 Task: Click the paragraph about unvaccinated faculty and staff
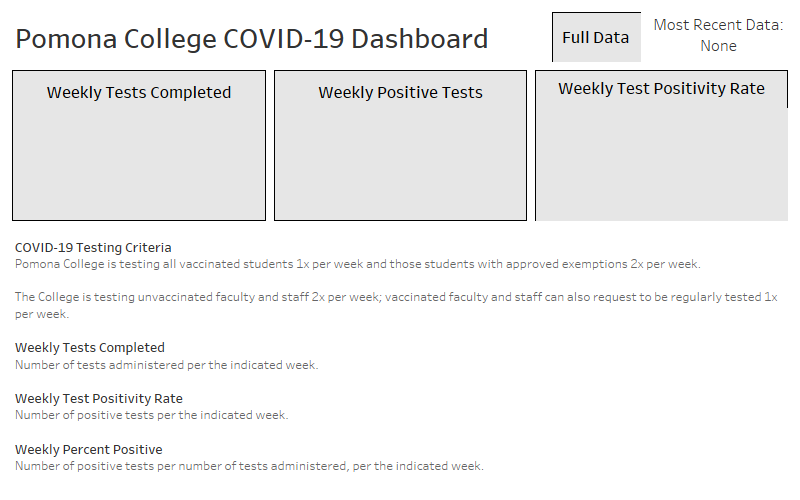click(x=396, y=305)
